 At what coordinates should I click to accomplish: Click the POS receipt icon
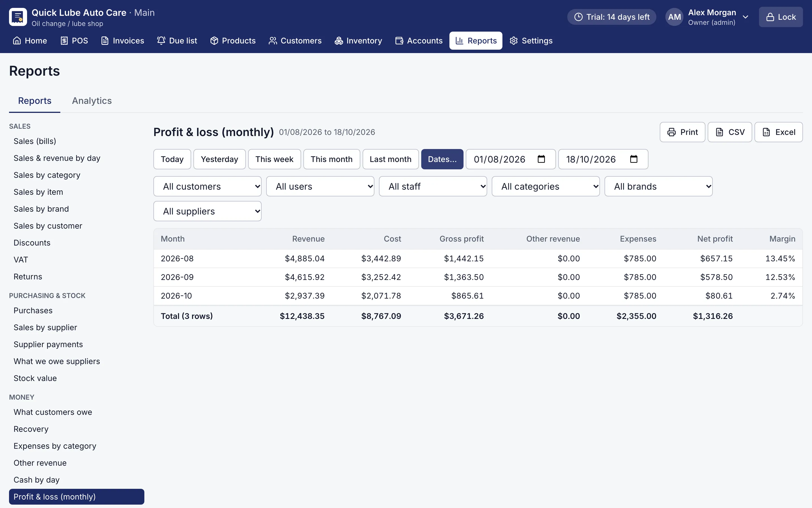point(64,41)
